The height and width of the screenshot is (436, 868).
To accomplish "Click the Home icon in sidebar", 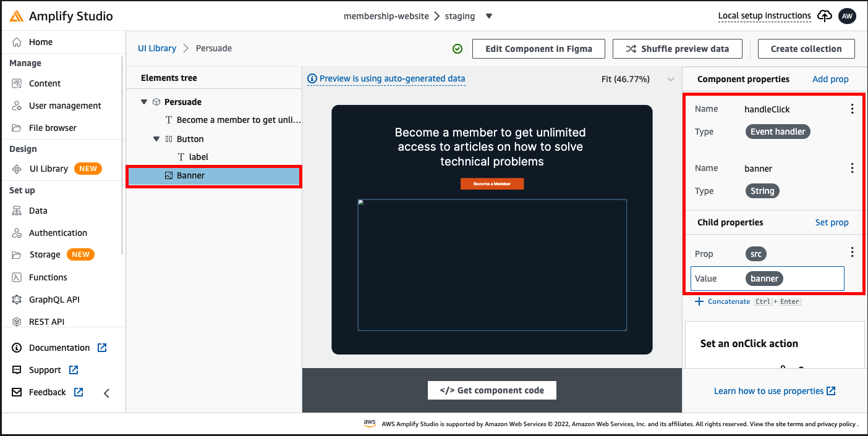I will [17, 42].
